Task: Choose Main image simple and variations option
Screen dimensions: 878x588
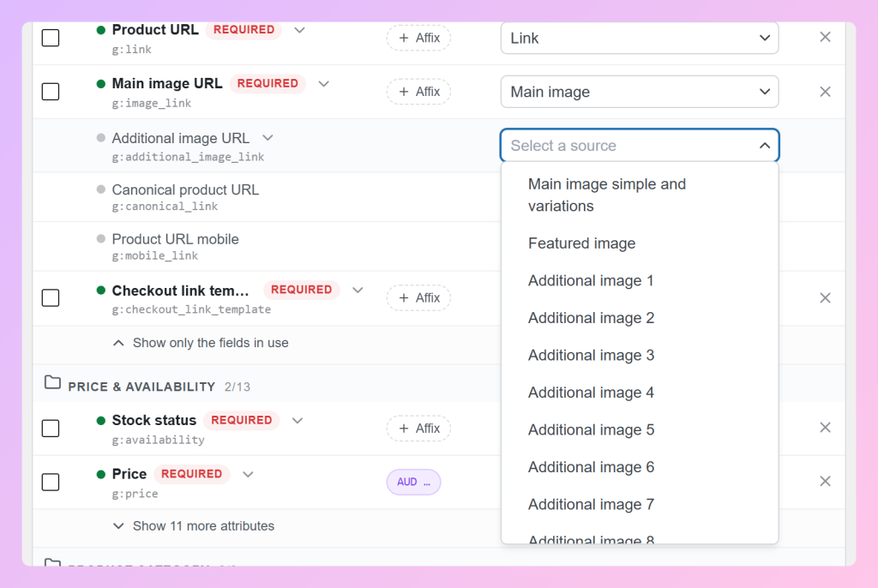Action: pos(640,195)
